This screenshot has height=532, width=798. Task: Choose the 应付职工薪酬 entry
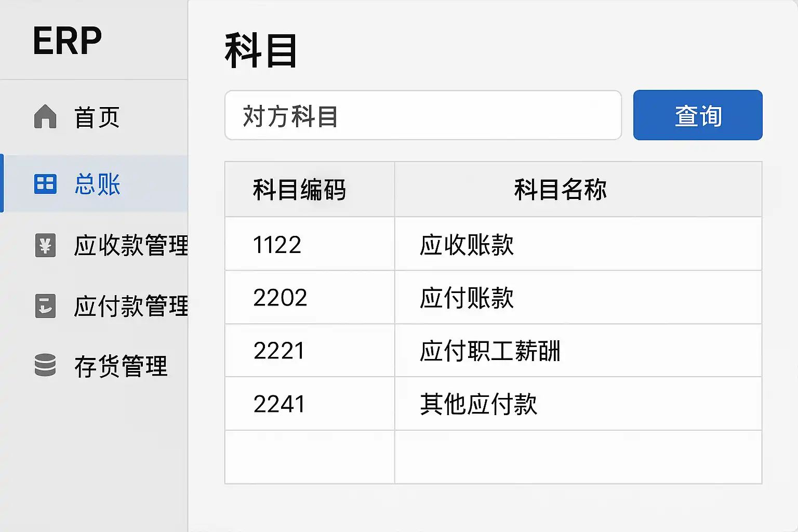pyautogui.click(x=490, y=351)
